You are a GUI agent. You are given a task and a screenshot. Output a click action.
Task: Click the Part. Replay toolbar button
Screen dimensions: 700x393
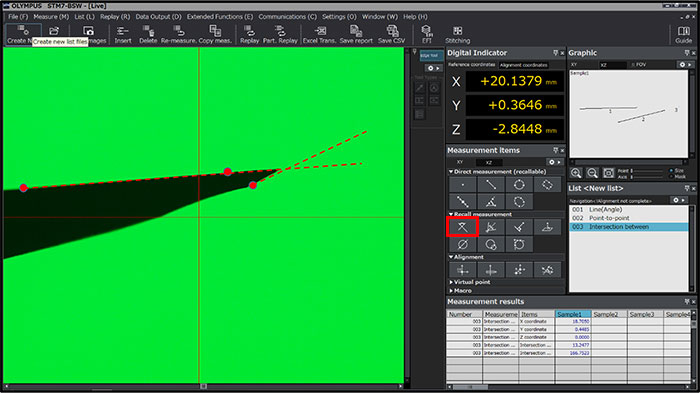point(280,34)
